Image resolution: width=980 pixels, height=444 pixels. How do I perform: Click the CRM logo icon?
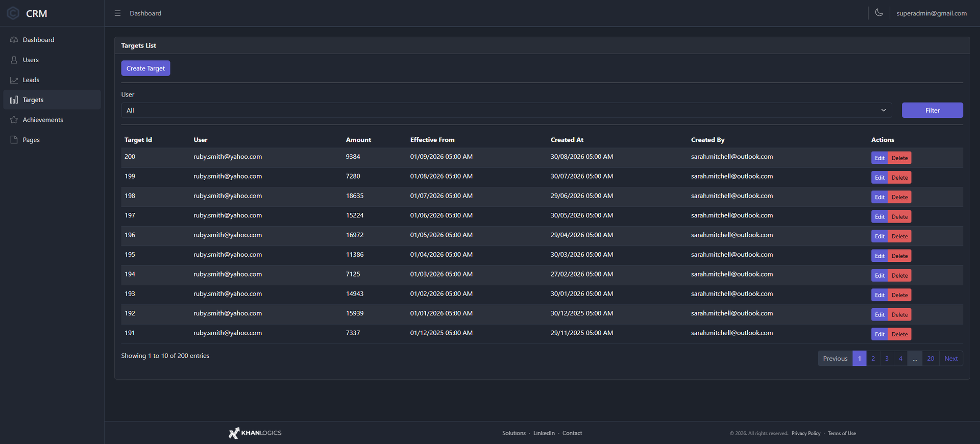(13, 13)
